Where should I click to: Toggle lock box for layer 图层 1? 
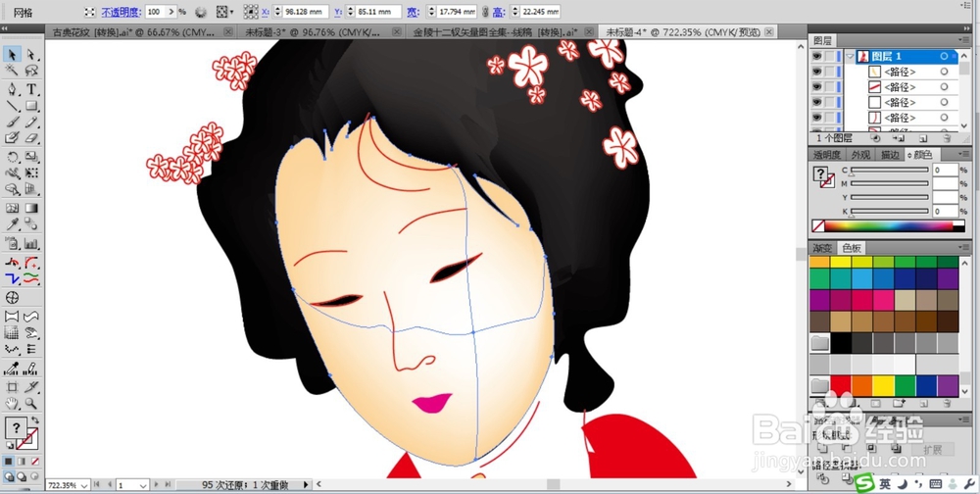click(830, 56)
